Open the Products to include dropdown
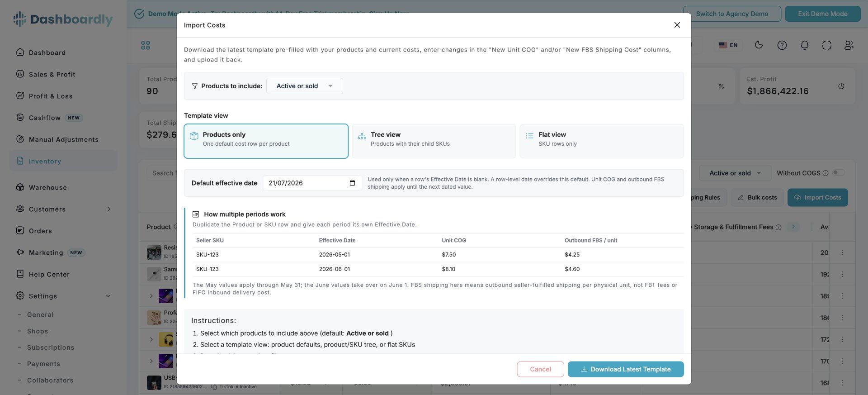The width and height of the screenshot is (868, 395). (304, 86)
